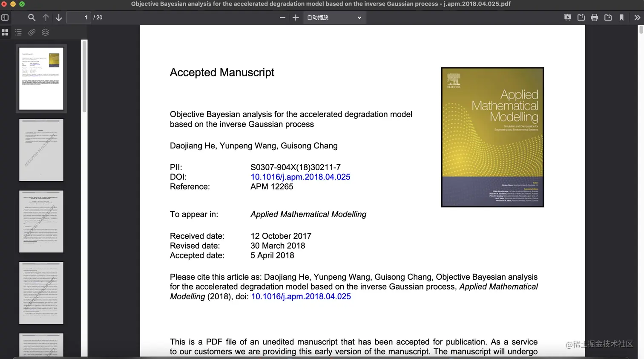
Task: Select page 1 thumbnail
Action: 41,79
